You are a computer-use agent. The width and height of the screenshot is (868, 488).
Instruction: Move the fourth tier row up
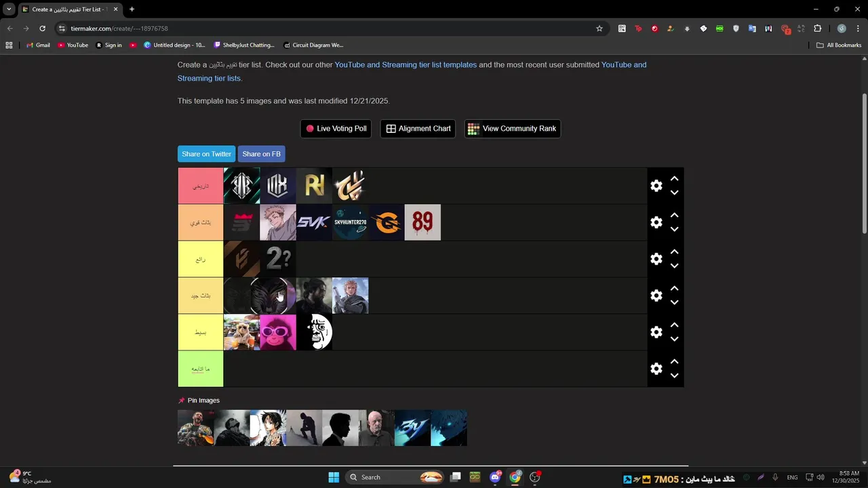[x=674, y=289]
